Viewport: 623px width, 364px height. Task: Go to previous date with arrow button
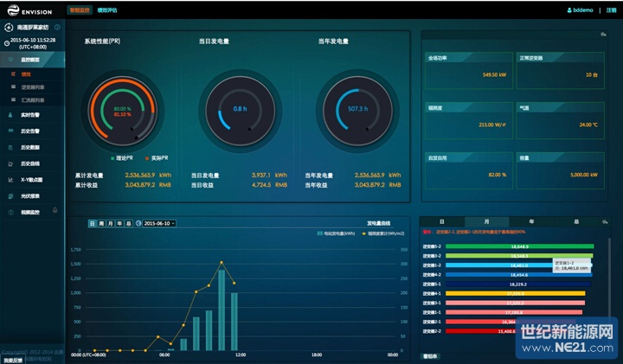point(138,223)
